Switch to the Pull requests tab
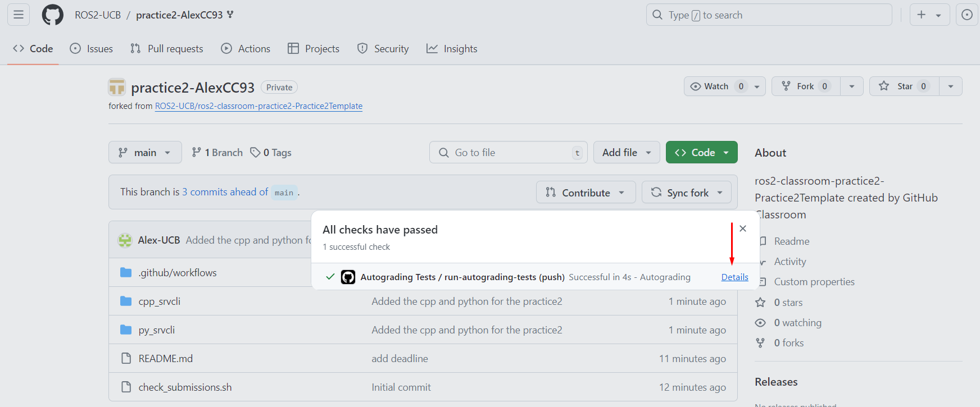 (x=167, y=49)
